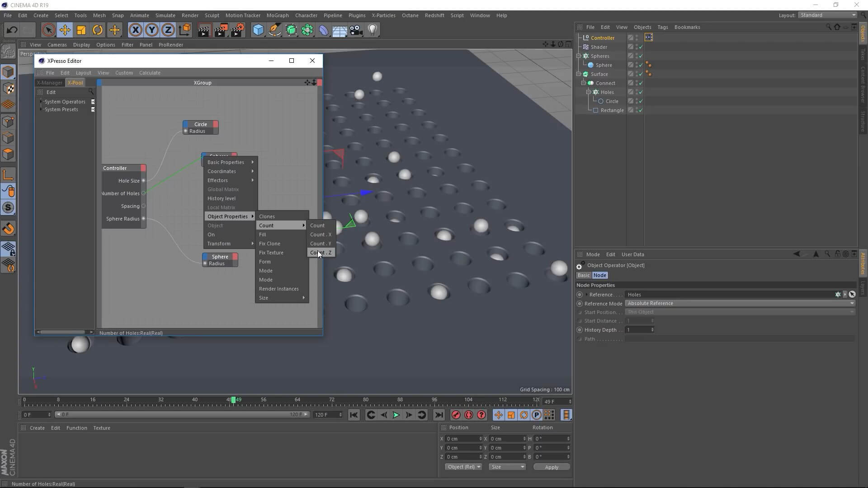
Task: Open the Render Settings clapperboard icon
Action: (x=237, y=30)
